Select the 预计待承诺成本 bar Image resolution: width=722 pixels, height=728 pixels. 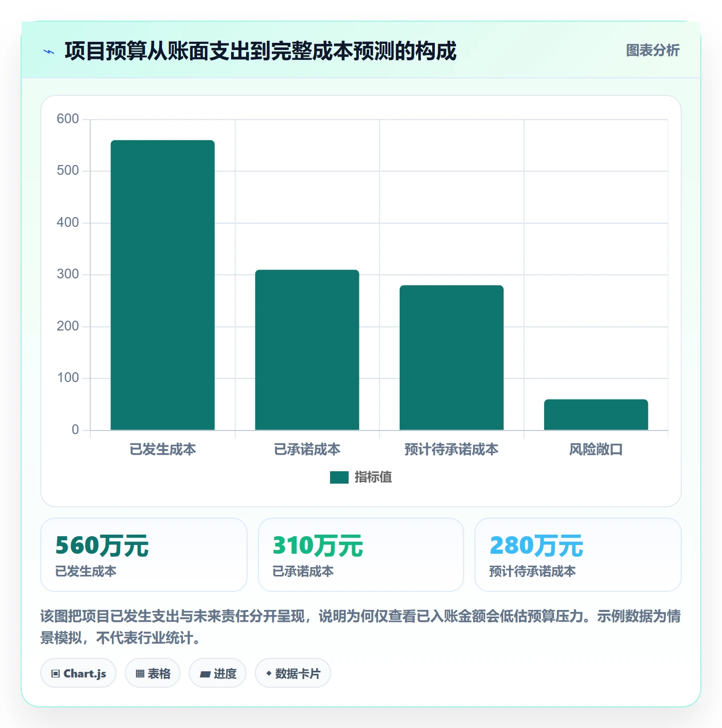451,358
